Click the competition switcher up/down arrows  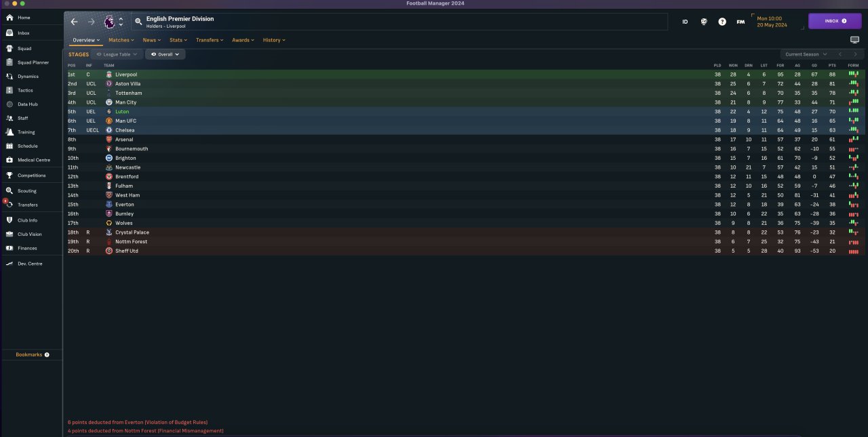121,22
